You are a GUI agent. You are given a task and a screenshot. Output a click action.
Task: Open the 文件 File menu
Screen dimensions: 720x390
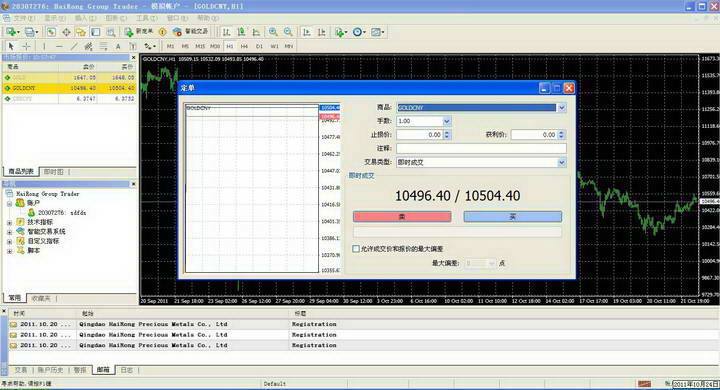[x=24, y=18]
